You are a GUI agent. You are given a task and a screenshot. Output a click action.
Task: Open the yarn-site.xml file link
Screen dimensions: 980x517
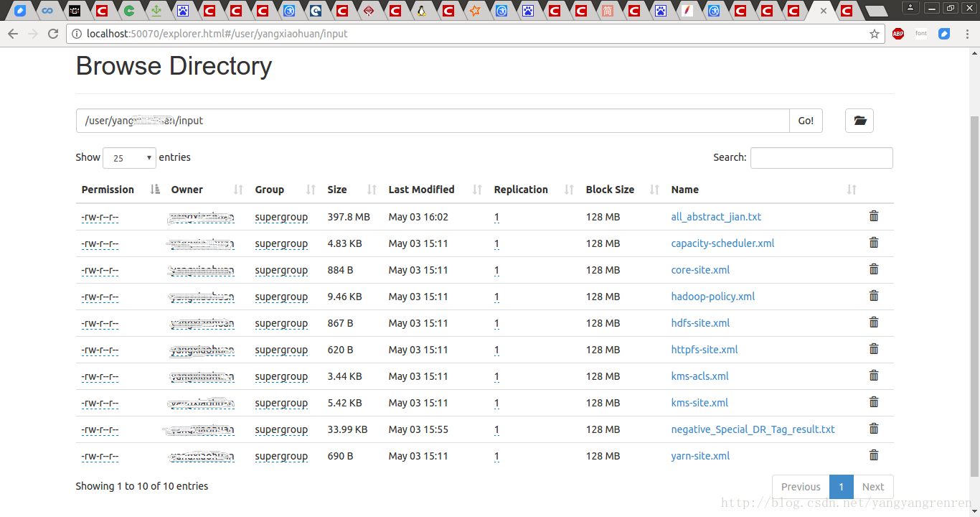coord(700,456)
